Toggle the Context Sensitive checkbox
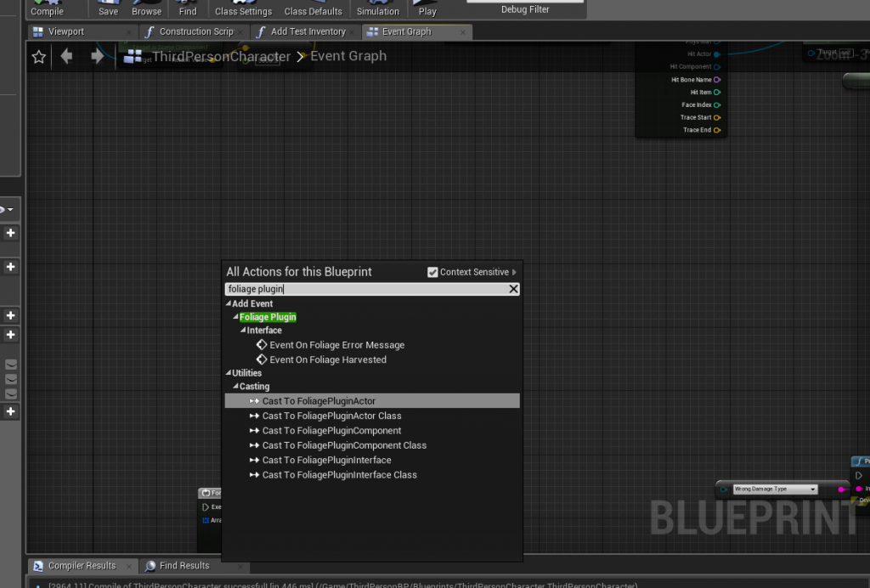Screen dimensions: 870x588 432,273
